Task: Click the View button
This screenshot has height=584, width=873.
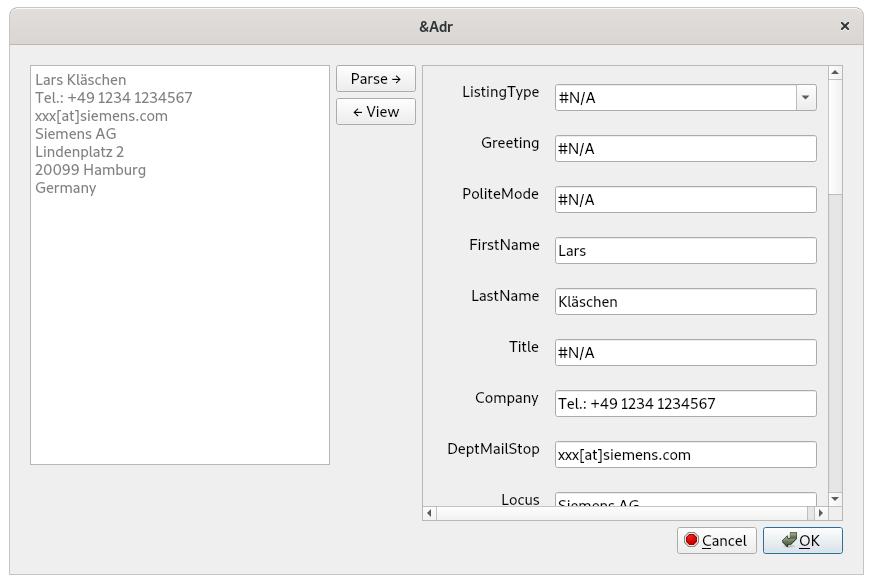Action: click(x=375, y=112)
